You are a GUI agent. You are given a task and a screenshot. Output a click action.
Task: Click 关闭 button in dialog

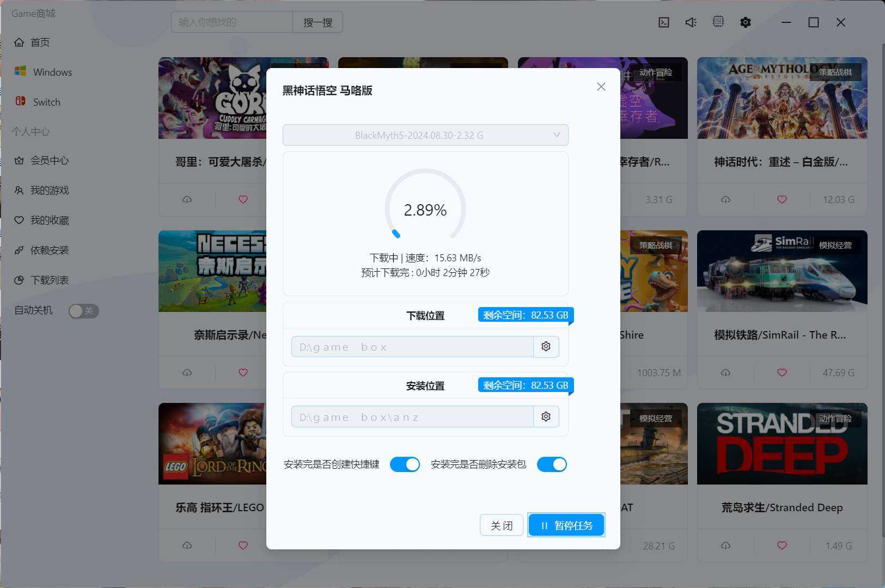coord(502,525)
